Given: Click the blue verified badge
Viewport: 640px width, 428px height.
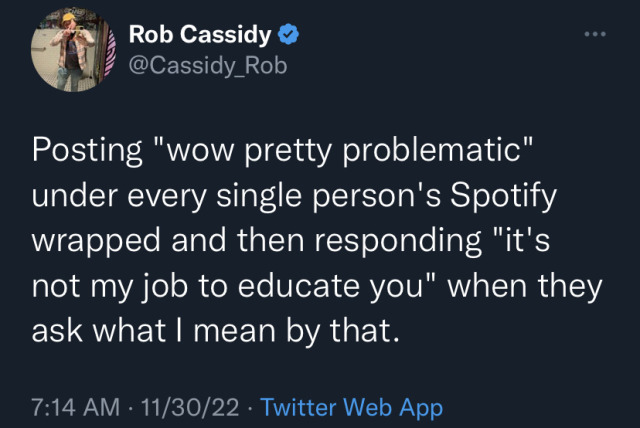Looking at the screenshot, I should pos(288,36).
